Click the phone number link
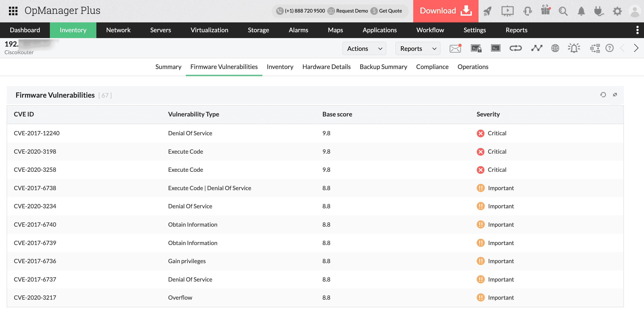Image resolution: width=644 pixels, height=314 pixels. click(301, 11)
